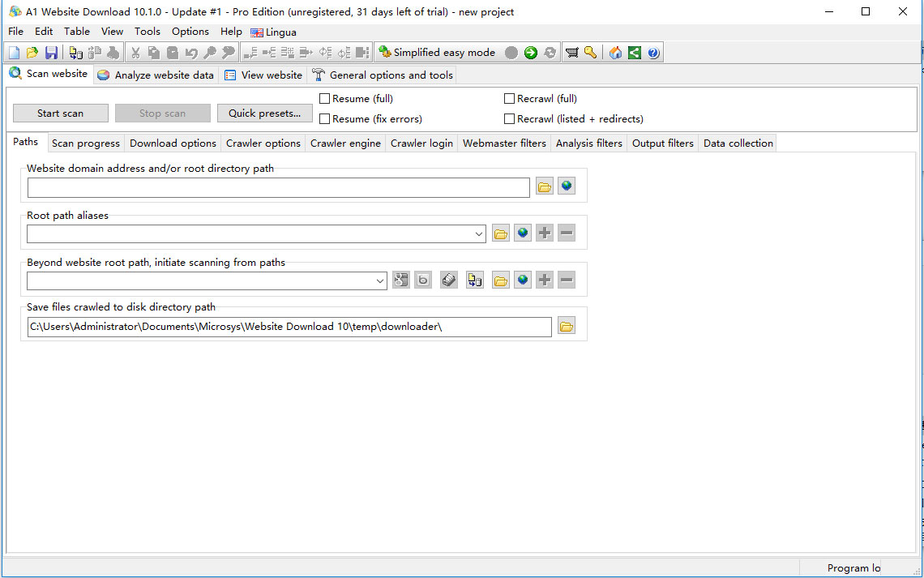Click the new project toolbar icon
This screenshot has width=924, height=578.
14,53
